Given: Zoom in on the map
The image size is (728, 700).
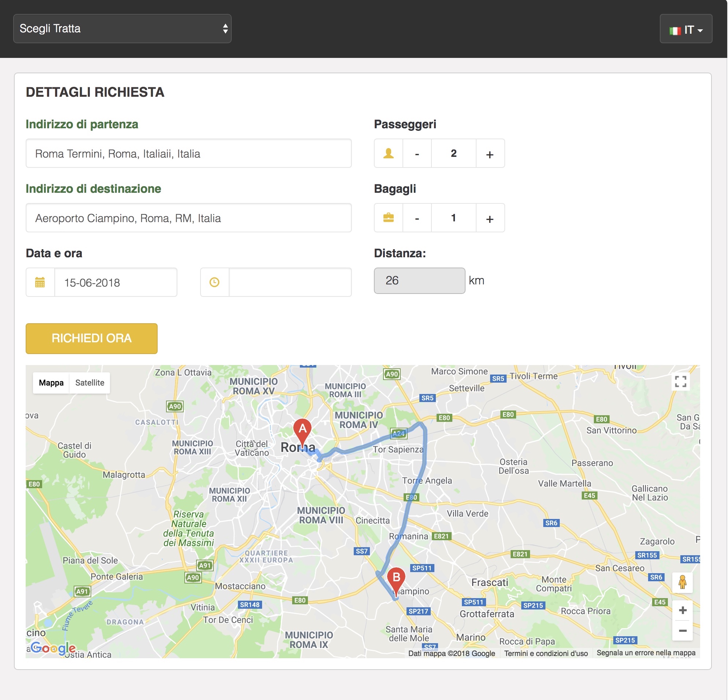Looking at the screenshot, I should coord(682,610).
